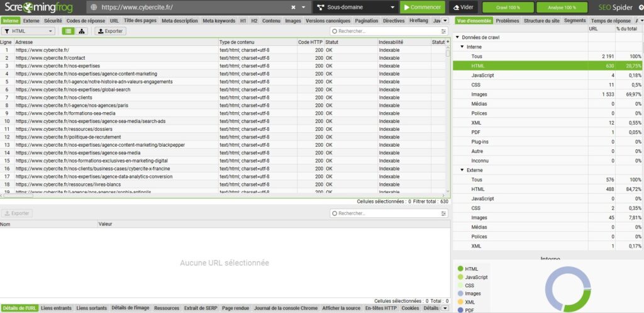The height and width of the screenshot is (313, 644).
Task: Click the globe icon in URL bar
Action: pyautogui.click(x=94, y=8)
